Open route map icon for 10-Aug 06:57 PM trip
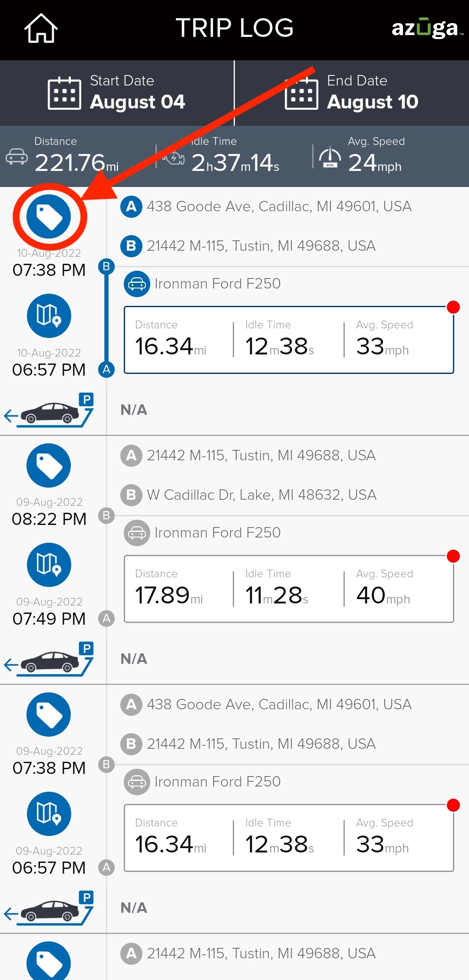 tap(49, 316)
